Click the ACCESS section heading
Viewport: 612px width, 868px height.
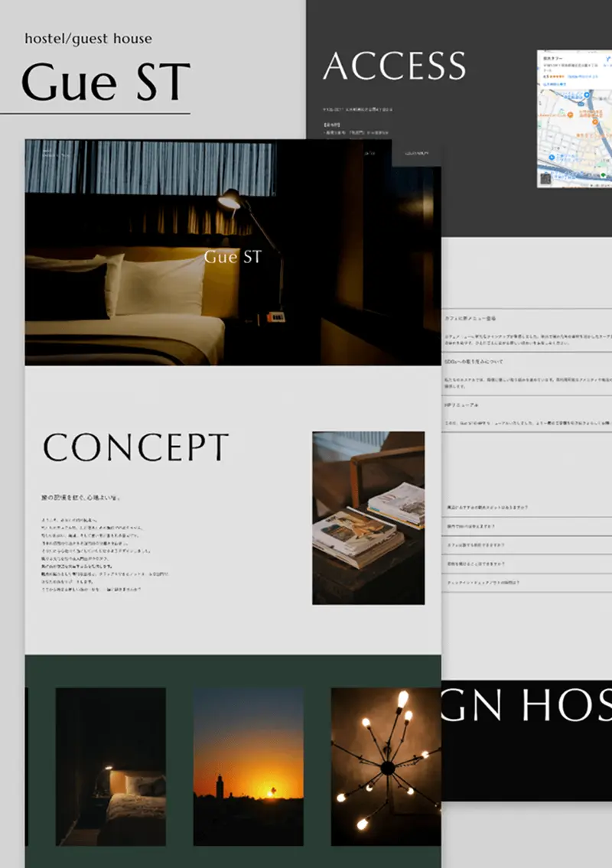click(394, 67)
